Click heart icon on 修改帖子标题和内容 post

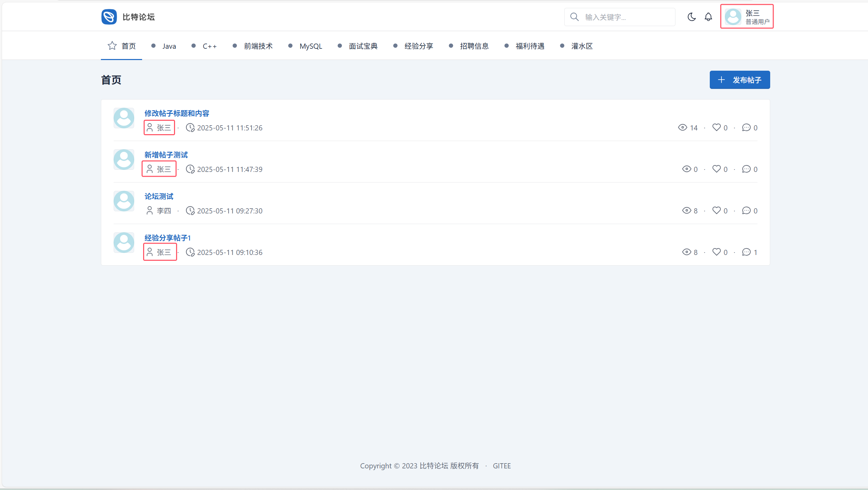coord(716,127)
